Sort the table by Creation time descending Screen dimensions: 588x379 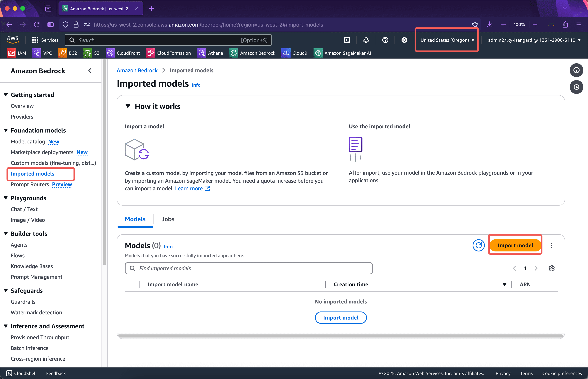[x=504, y=284]
